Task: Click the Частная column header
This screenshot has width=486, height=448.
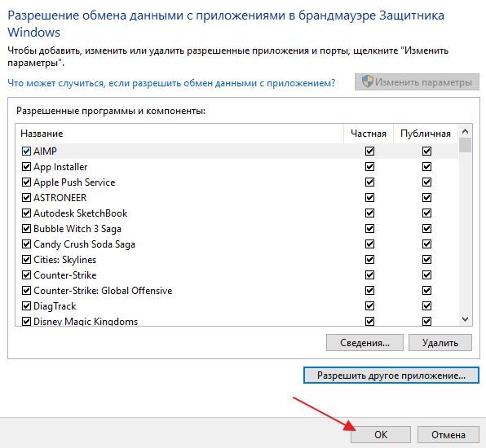Action: tap(369, 134)
